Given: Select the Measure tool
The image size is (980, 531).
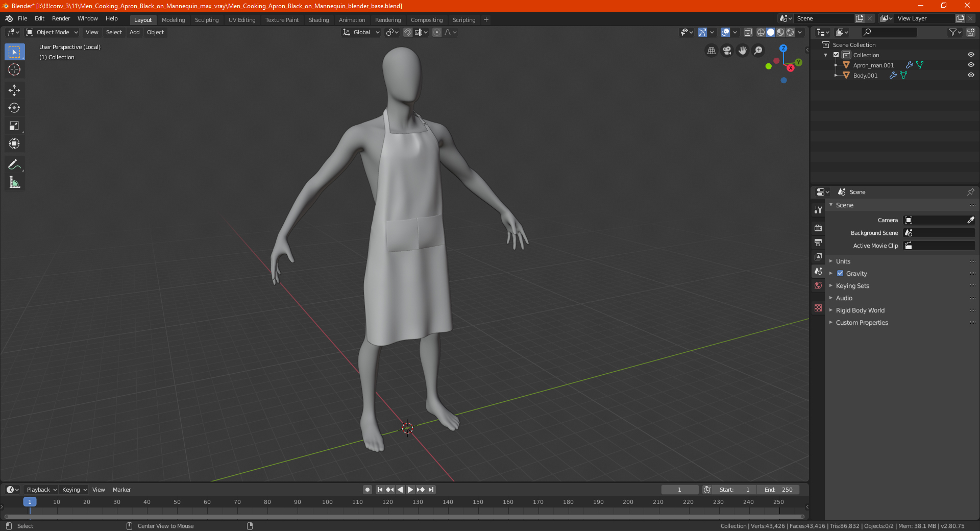Looking at the screenshot, I should 14,183.
